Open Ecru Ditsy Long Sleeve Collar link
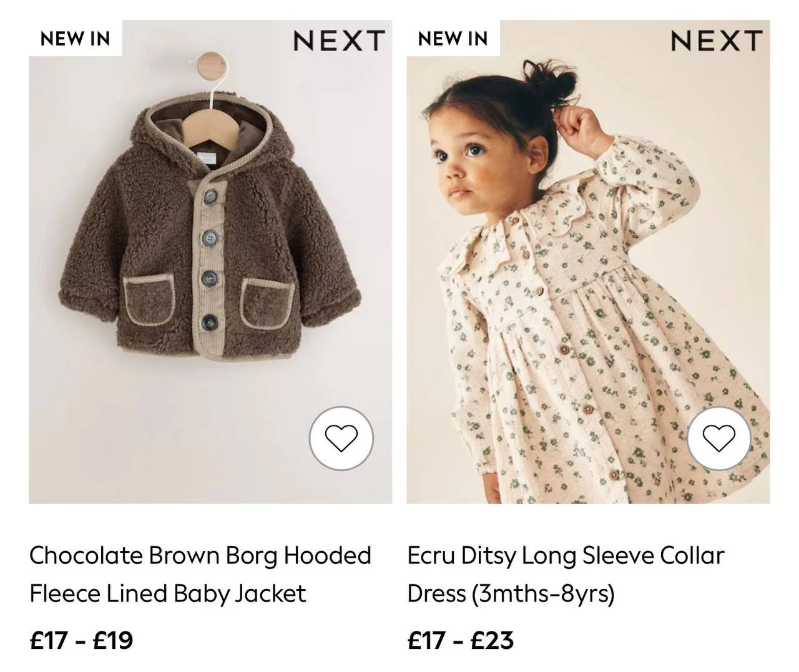Screen dimensions: 799x672 566,555
